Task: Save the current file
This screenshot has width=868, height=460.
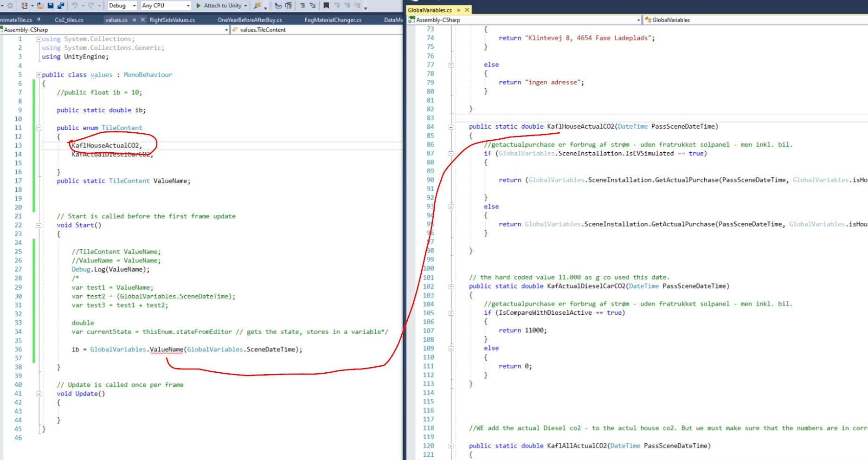Action: click(x=50, y=6)
